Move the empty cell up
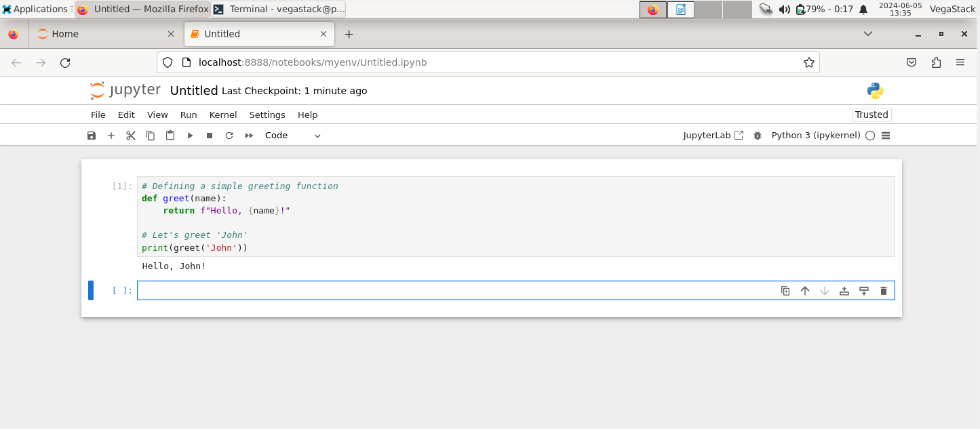Image resolution: width=980 pixels, height=429 pixels. (x=804, y=290)
